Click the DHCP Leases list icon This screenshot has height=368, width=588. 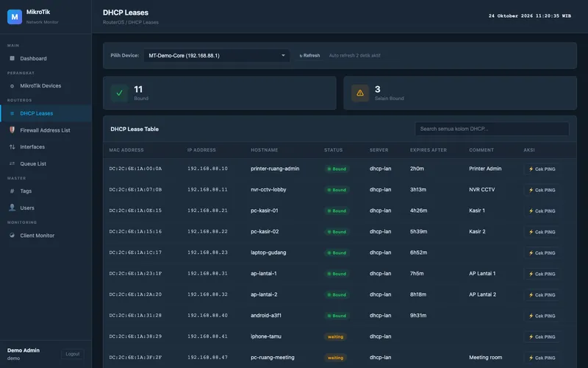pos(12,113)
